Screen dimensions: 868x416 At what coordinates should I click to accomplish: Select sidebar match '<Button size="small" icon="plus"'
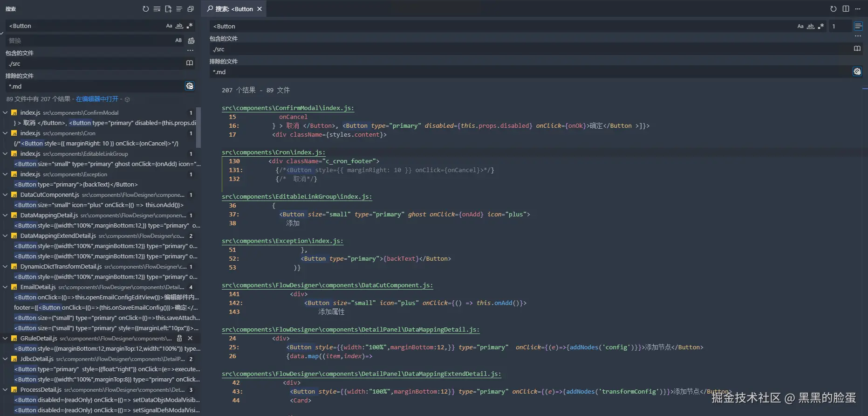pos(99,205)
